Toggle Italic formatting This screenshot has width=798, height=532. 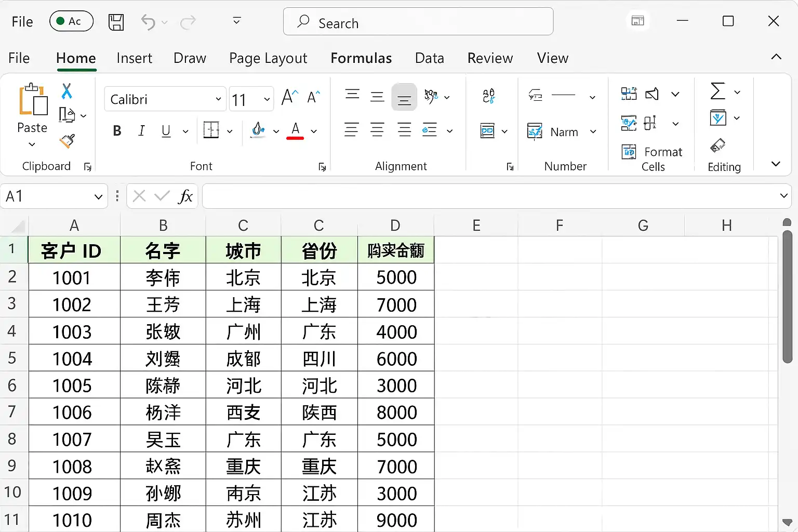[141, 131]
